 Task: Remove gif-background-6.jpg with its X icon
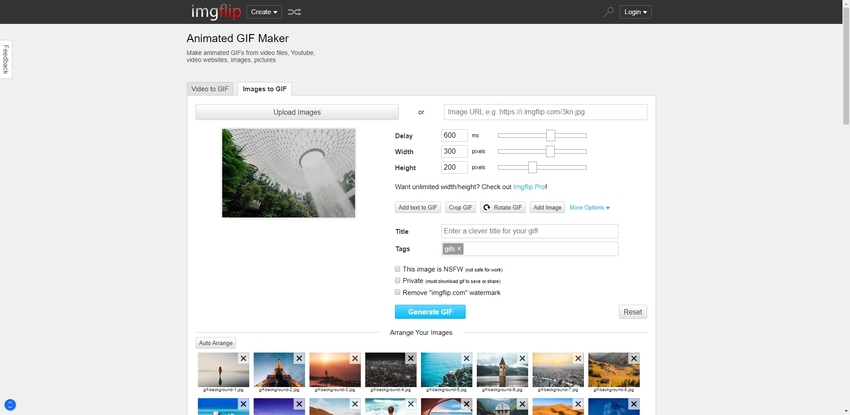click(x=523, y=358)
